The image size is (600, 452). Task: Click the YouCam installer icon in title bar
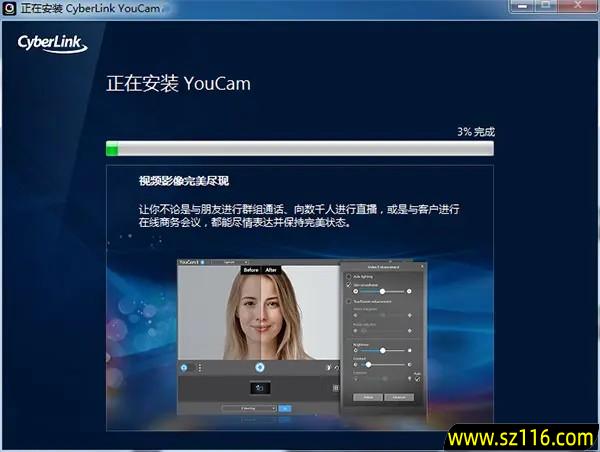pos(9,8)
